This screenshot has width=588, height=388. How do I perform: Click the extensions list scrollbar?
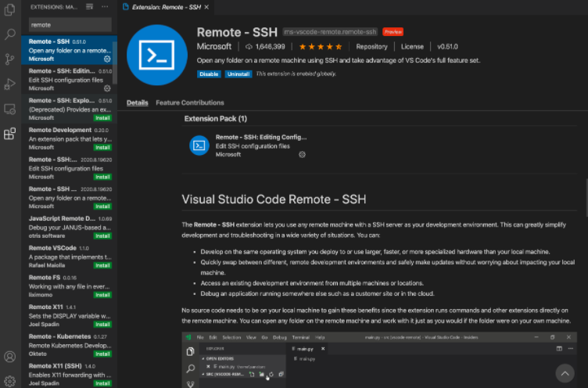coord(115,63)
